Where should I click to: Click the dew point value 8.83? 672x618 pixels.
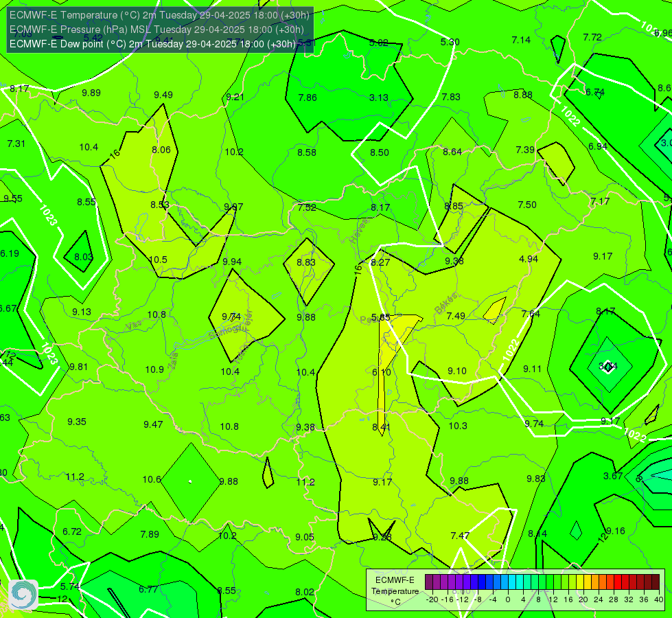[x=306, y=262]
